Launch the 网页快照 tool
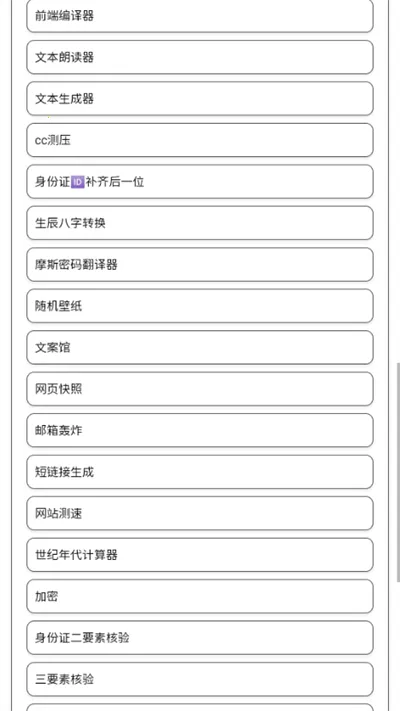The height and width of the screenshot is (711, 400). click(x=200, y=389)
